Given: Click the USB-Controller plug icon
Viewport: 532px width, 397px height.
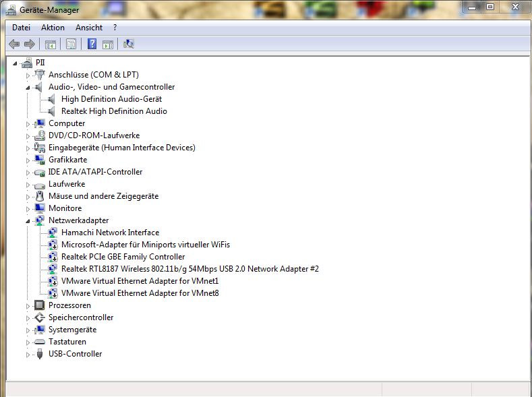Looking at the screenshot, I should click(40, 354).
